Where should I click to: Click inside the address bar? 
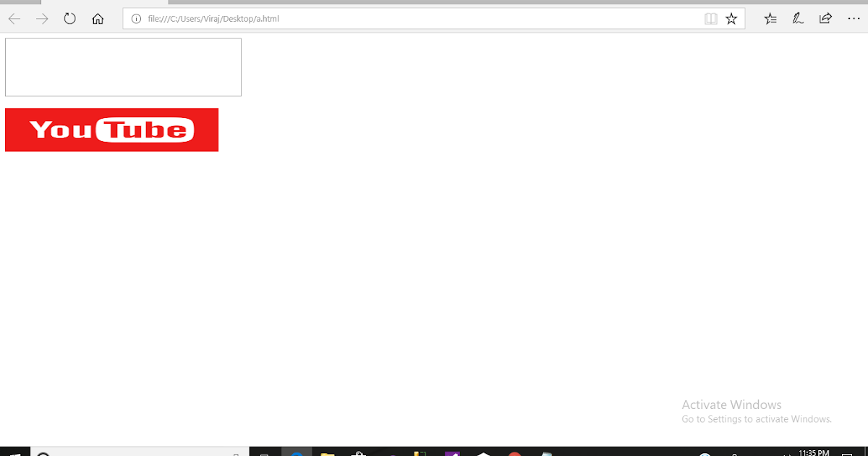coord(362,19)
